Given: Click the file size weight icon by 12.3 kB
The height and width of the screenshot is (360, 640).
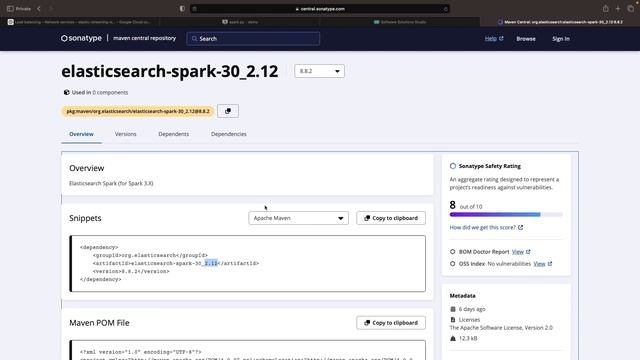Looking at the screenshot, I should [453, 338].
